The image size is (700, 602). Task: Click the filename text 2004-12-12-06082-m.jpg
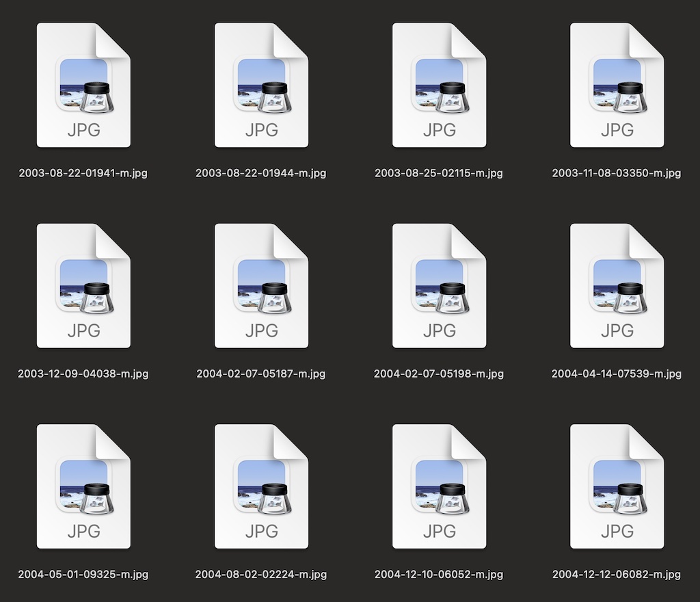coord(617,575)
